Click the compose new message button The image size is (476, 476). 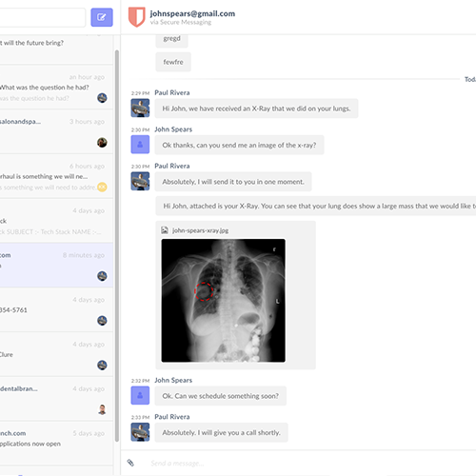click(102, 17)
